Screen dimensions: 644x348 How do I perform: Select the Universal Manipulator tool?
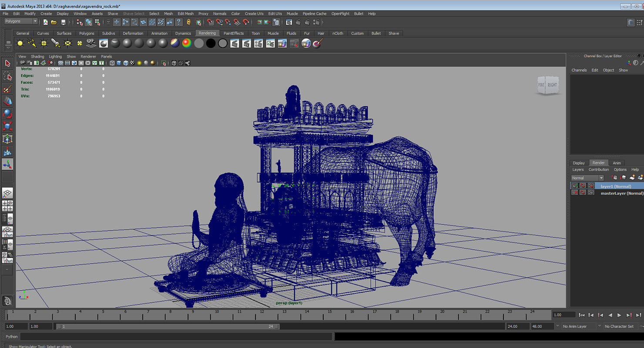(7, 139)
